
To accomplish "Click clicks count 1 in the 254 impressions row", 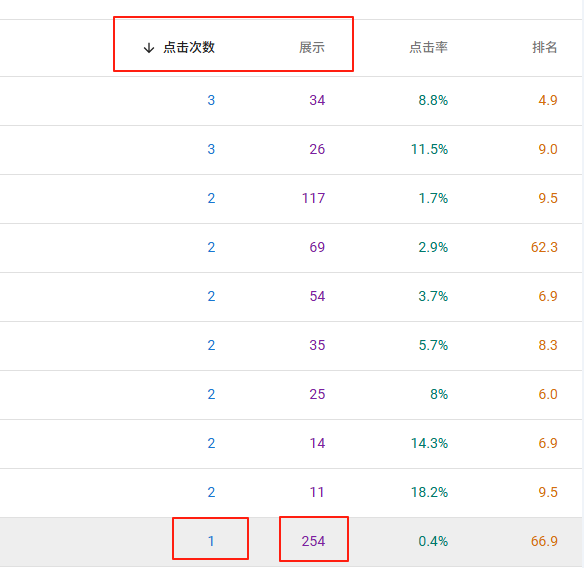I will [211, 541].
